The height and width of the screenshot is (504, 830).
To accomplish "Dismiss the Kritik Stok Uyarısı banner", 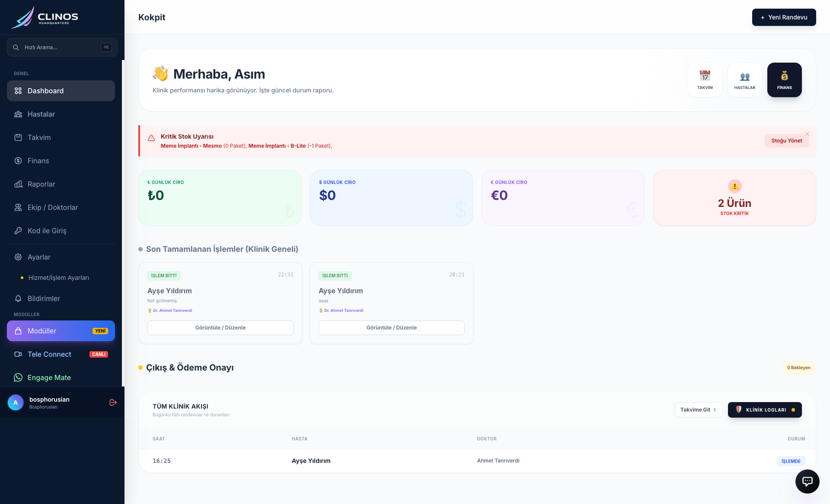I will [808, 134].
